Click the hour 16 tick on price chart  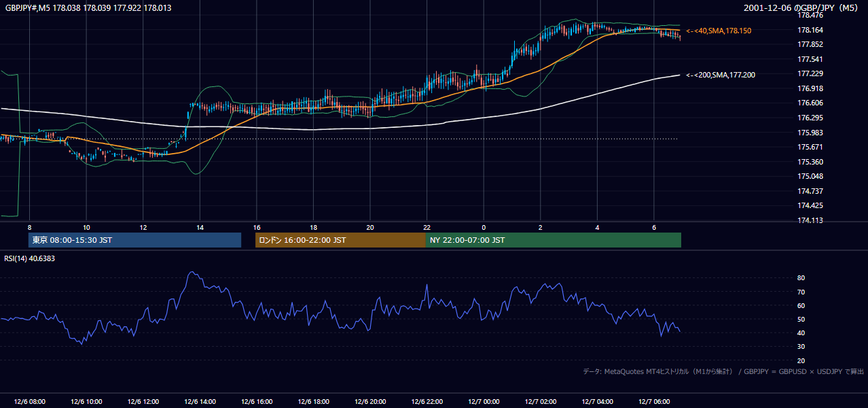tap(257, 227)
